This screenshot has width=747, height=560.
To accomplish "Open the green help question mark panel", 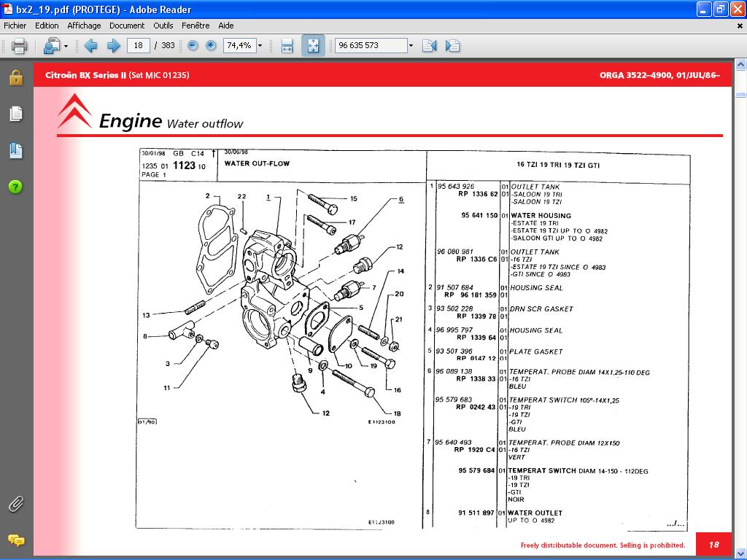I will pos(15,187).
